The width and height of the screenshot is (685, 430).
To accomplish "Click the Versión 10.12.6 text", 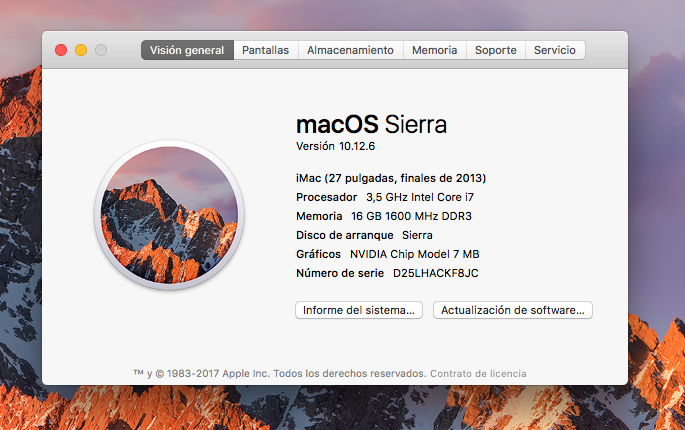I will pyautogui.click(x=336, y=146).
